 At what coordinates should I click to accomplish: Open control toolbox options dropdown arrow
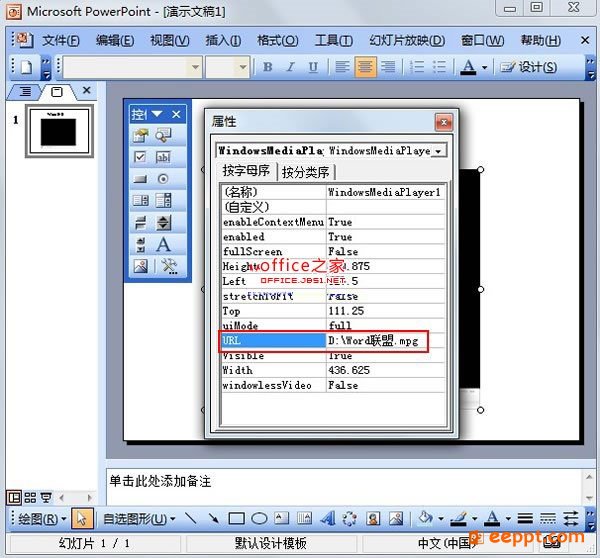point(157,114)
